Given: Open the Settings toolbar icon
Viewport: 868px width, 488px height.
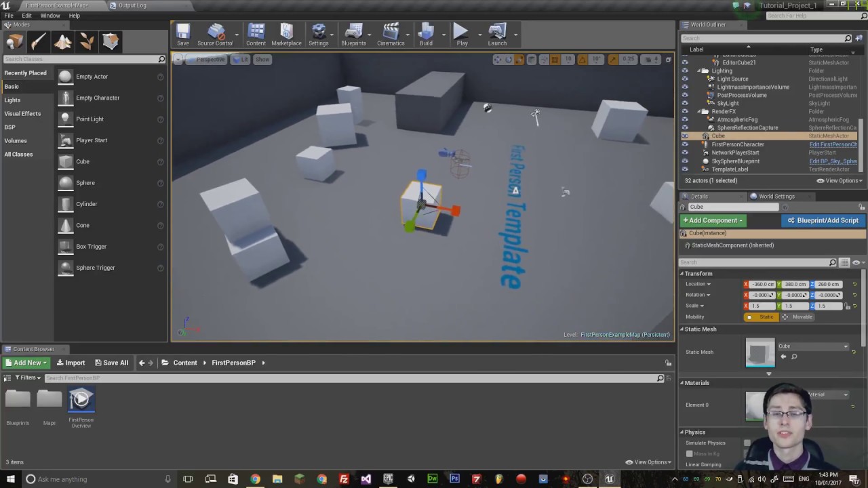Looking at the screenshot, I should [x=318, y=35].
